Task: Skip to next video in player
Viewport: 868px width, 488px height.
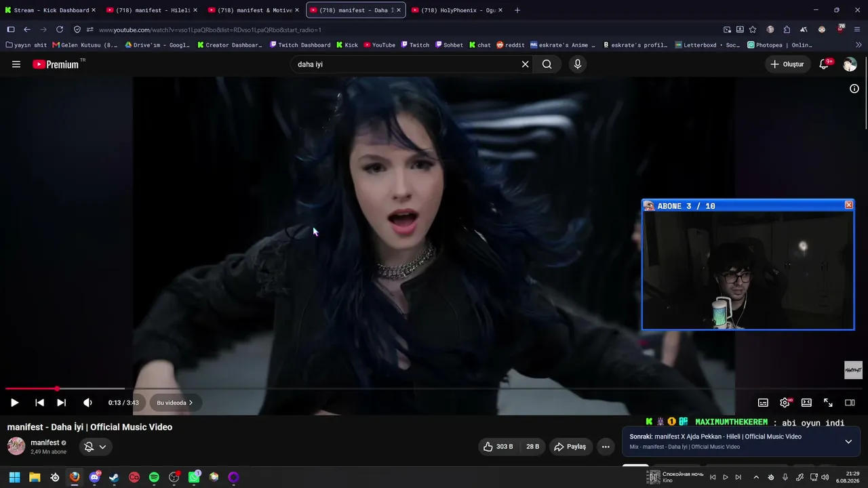Action: click(x=61, y=403)
